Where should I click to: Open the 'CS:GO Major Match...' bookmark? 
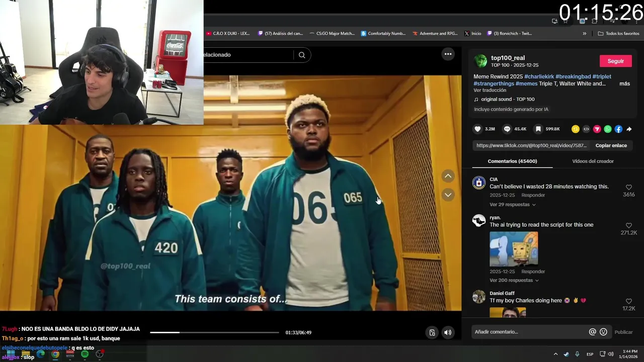[x=332, y=34]
